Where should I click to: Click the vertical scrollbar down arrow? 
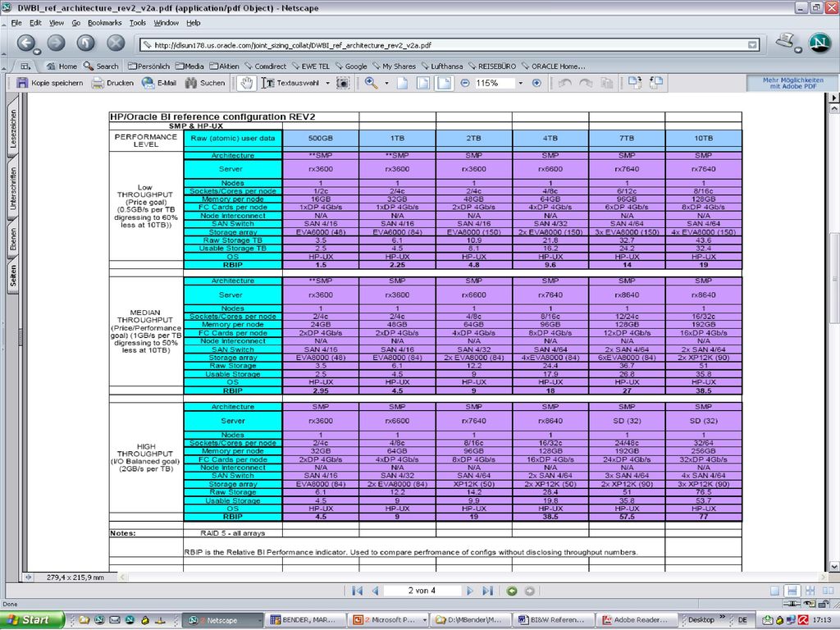pos(833,566)
